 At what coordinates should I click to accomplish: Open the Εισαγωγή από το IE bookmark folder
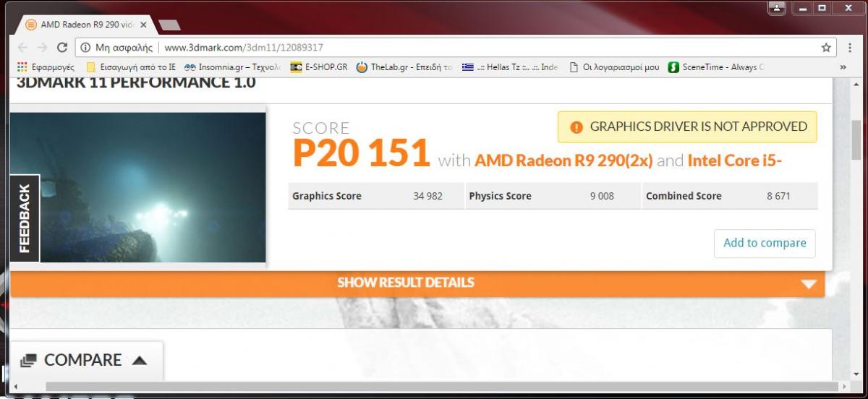(130, 67)
